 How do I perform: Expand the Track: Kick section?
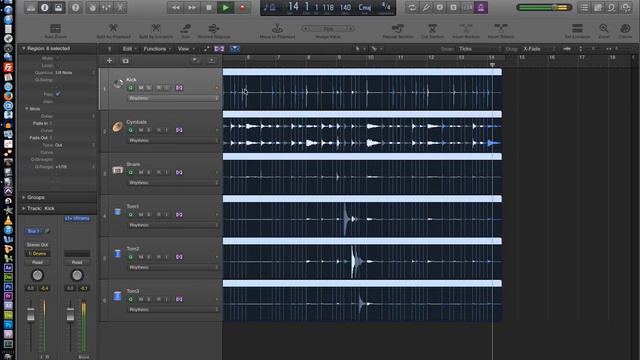click(x=23, y=208)
